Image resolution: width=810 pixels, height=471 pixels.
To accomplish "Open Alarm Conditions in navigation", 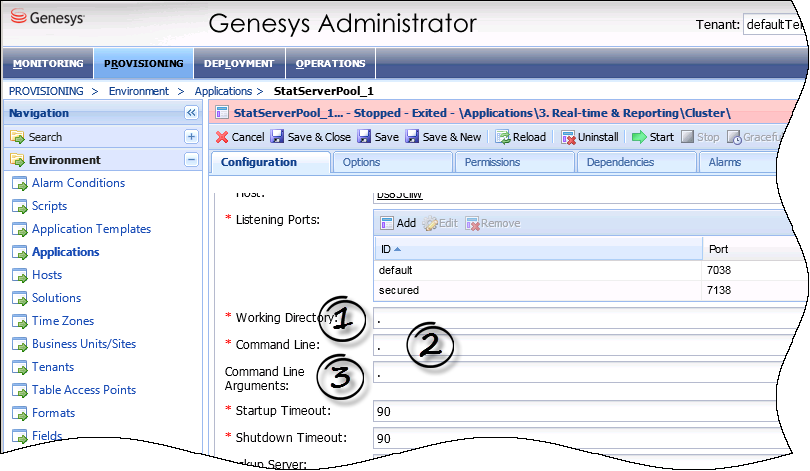I will click(x=78, y=183).
